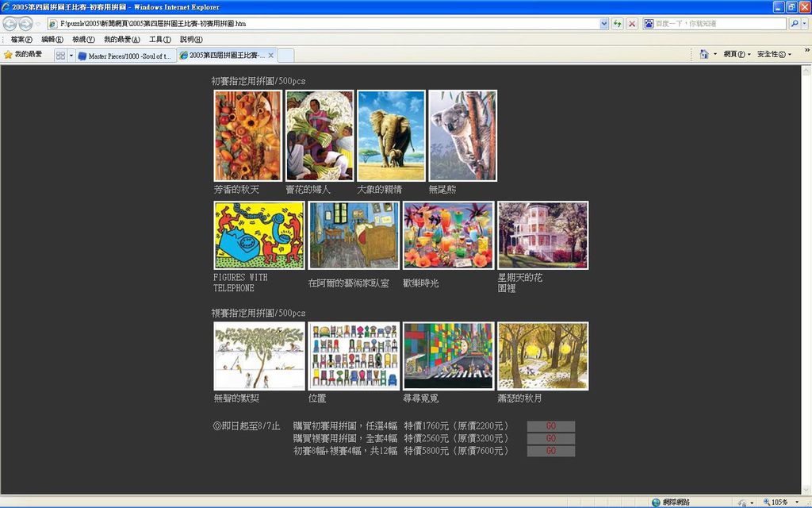Open the zoom level dropdown arrow
Screen dimensions: 812x508
point(798,502)
